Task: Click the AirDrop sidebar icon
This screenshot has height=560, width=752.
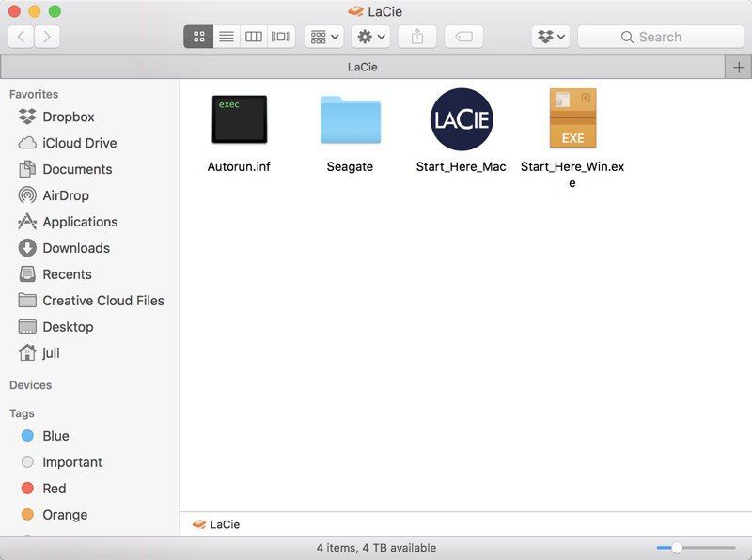Action: tap(27, 195)
